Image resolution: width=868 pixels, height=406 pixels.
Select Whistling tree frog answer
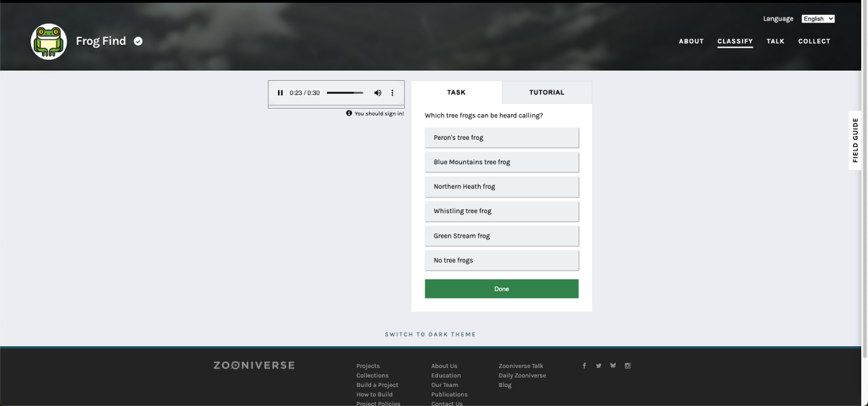tap(502, 211)
